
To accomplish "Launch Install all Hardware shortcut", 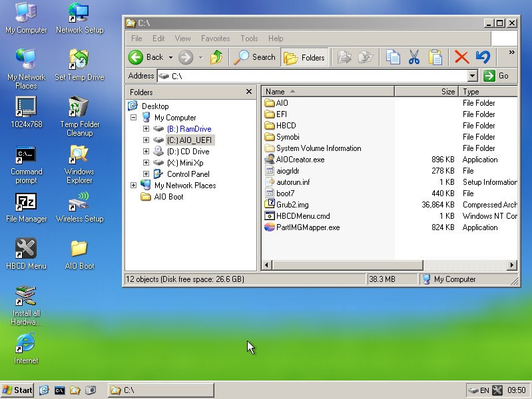I will [x=26, y=305].
